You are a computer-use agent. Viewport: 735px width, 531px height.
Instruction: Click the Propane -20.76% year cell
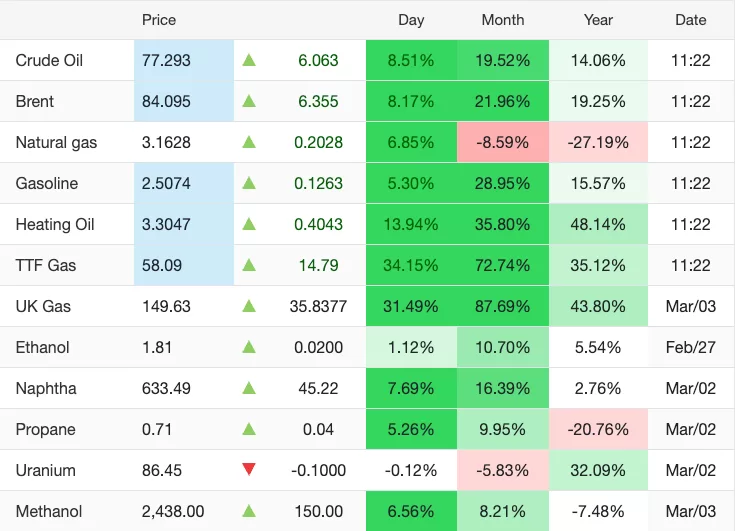point(598,430)
